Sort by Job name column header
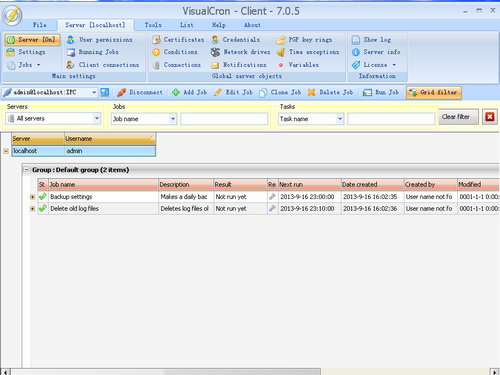The image size is (500, 375). [x=103, y=184]
